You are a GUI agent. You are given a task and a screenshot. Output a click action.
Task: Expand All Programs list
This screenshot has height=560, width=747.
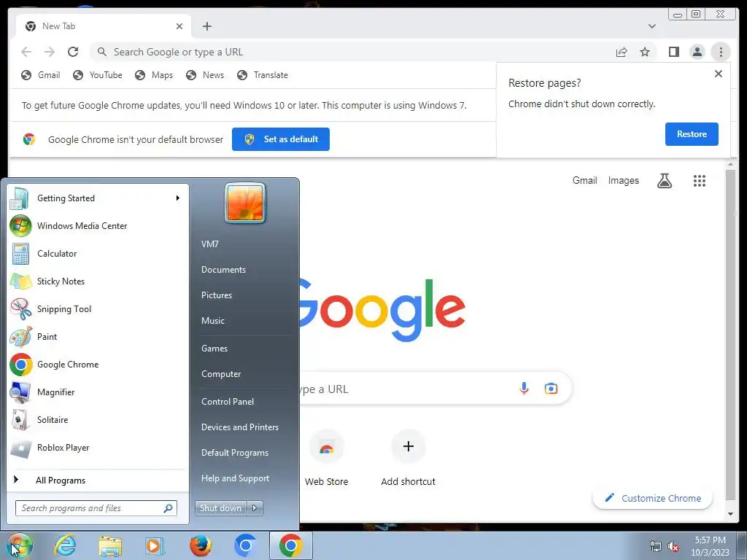click(98, 480)
